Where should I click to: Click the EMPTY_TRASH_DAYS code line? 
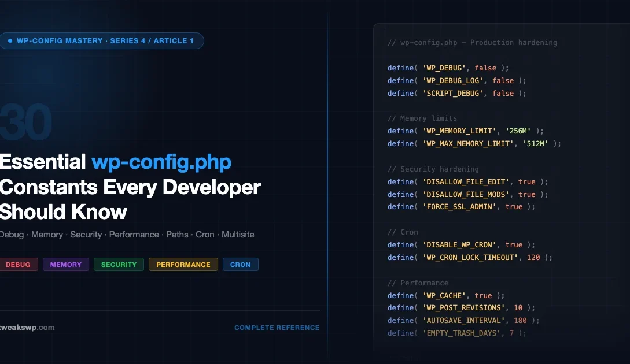point(456,333)
